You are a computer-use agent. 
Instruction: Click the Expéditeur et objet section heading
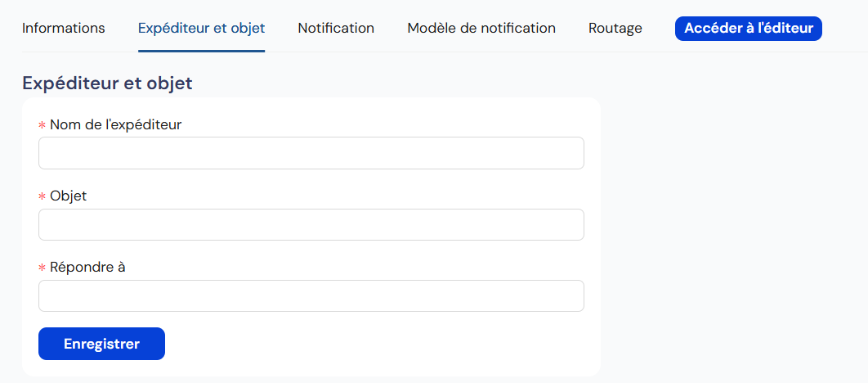tap(107, 83)
